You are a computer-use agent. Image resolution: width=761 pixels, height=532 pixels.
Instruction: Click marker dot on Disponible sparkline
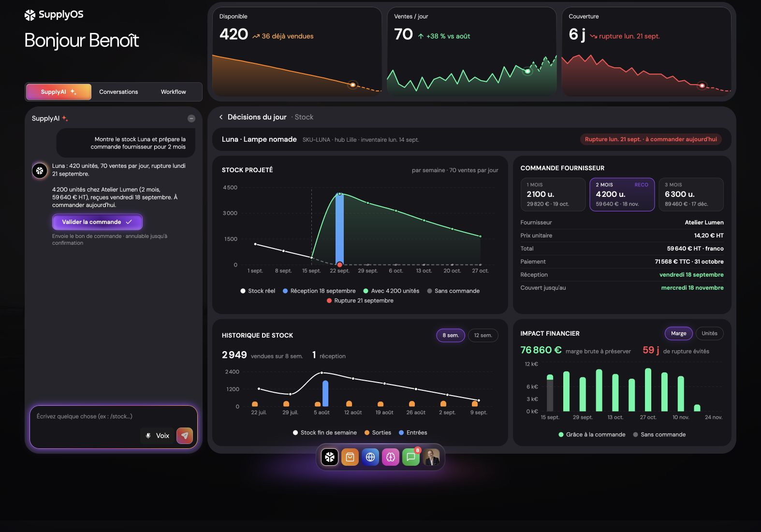pyautogui.click(x=353, y=85)
